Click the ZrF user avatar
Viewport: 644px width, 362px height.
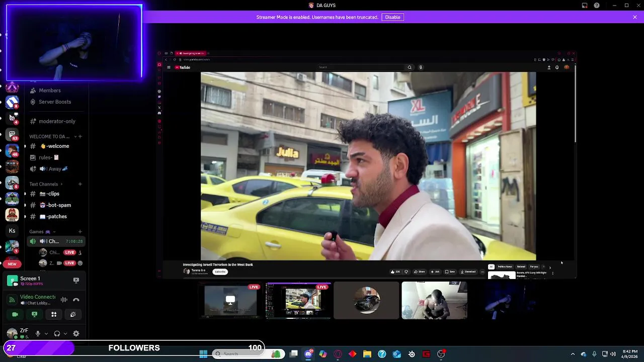click(x=12, y=334)
